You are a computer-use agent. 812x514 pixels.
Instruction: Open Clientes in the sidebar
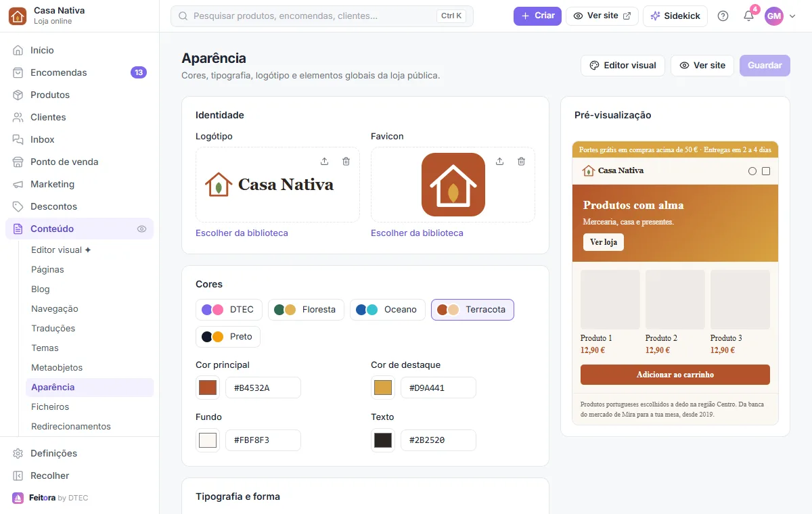(80, 117)
